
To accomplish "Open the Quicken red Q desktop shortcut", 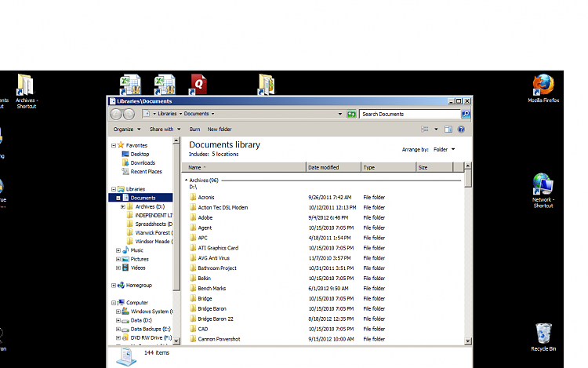I will pyautogui.click(x=199, y=84).
